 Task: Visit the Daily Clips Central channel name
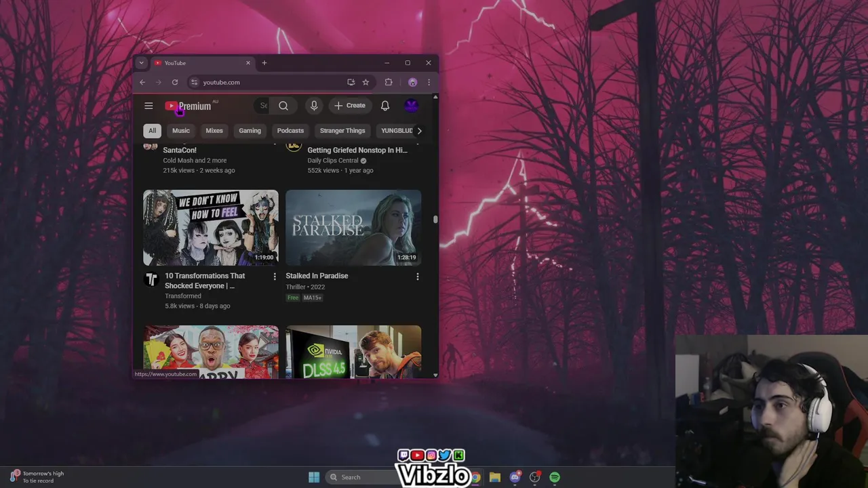pos(333,161)
